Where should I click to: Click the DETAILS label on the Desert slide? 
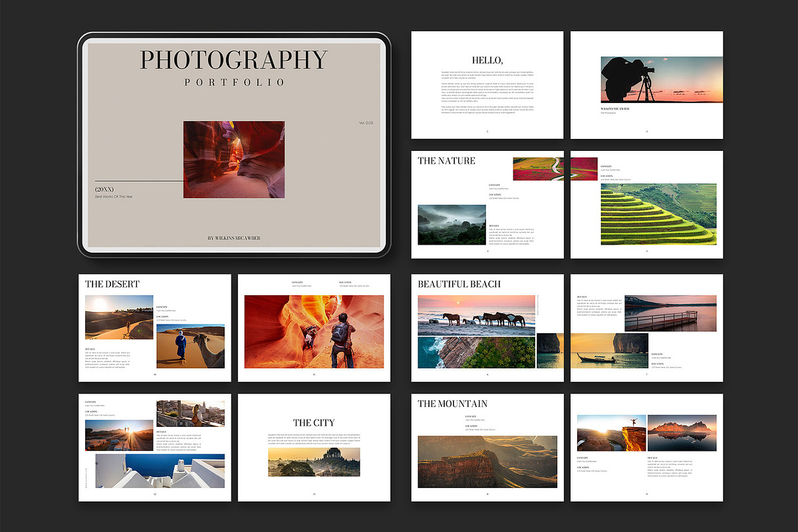(90, 348)
